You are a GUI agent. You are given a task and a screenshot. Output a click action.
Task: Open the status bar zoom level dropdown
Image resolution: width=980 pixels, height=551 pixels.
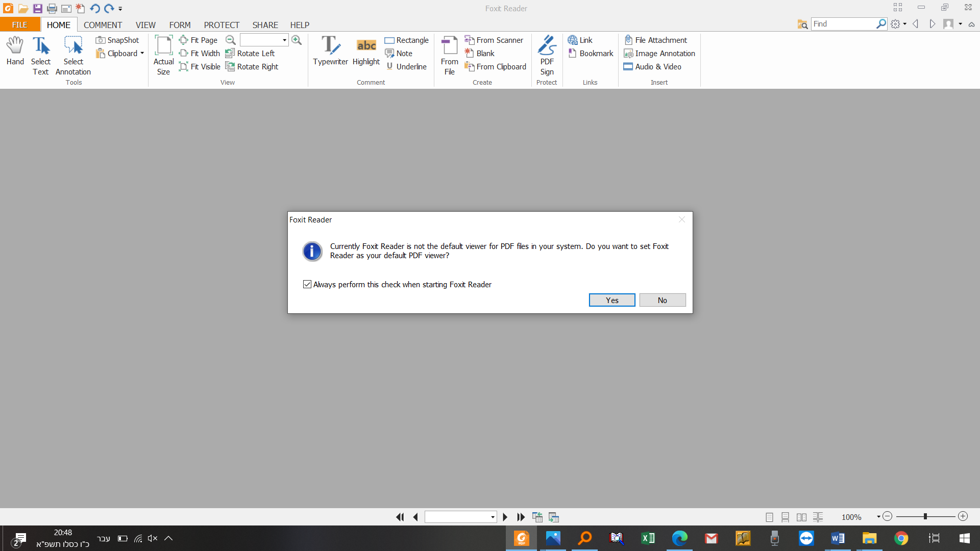pos(878,517)
